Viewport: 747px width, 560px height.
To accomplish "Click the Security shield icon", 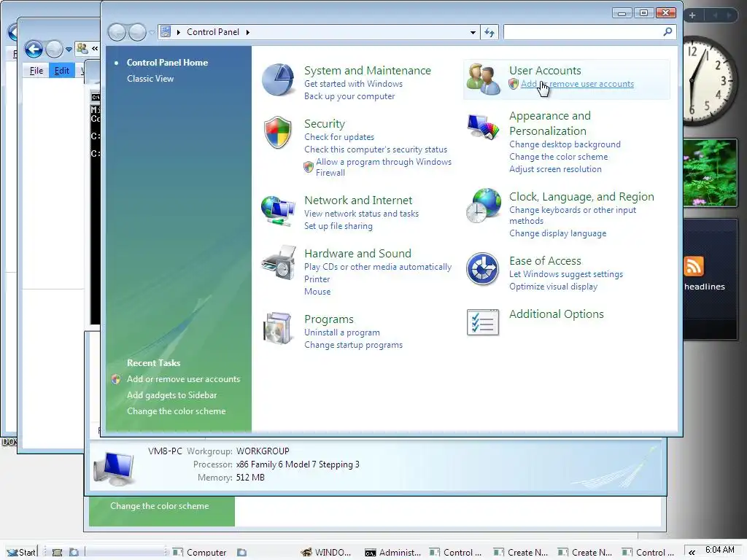I will pos(278,133).
